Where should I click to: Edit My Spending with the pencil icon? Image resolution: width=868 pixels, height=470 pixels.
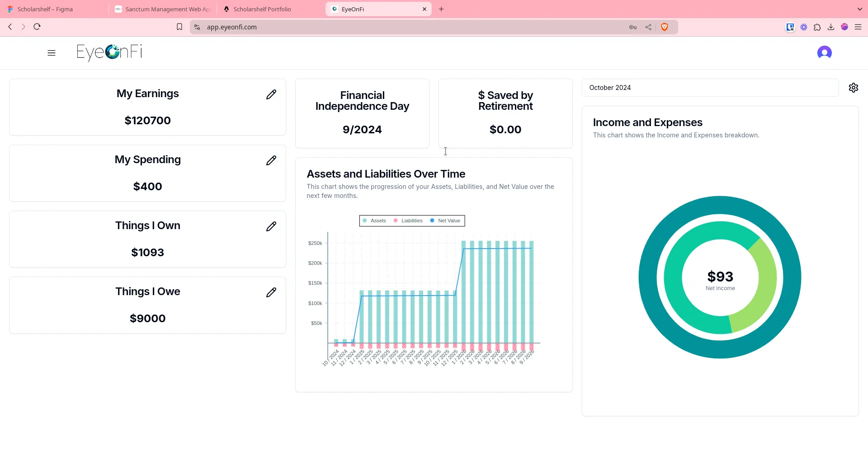(x=271, y=160)
